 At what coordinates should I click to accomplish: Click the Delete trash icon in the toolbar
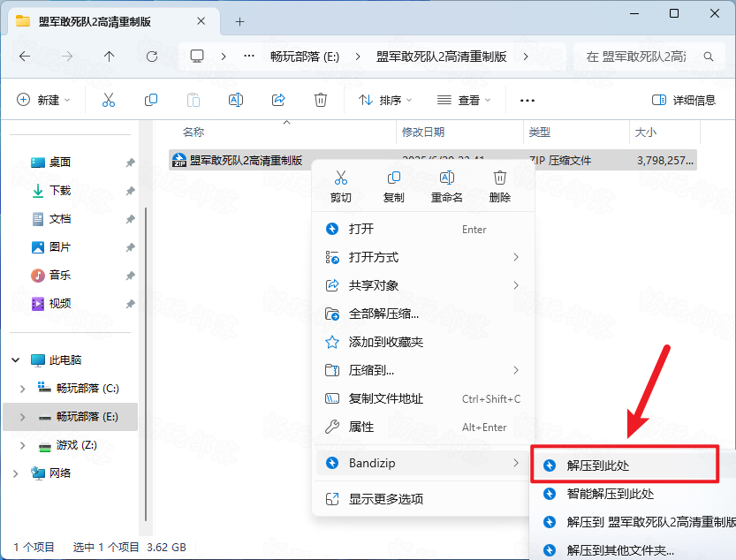pyautogui.click(x=321, y=100)
